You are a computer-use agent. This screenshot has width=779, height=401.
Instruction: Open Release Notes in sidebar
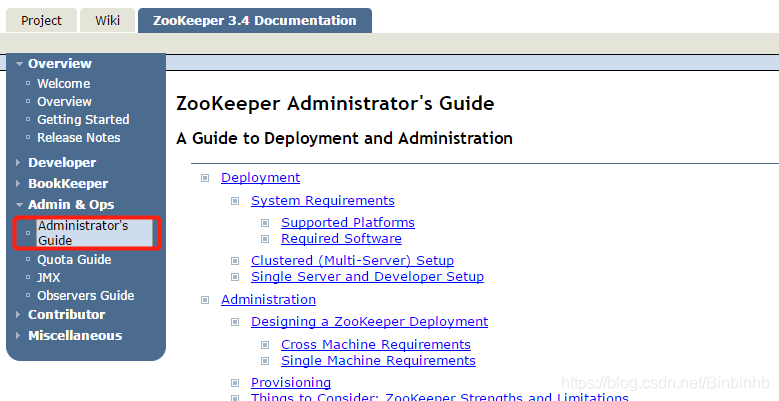click(x=78, y=137)
